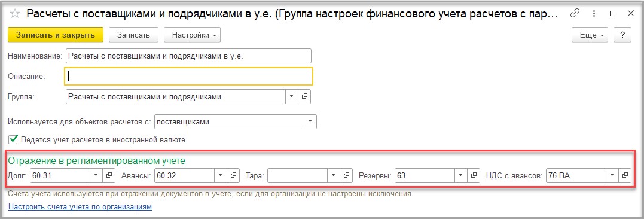Click the поставщиками value field
This screenshot has width=644, height=219.
point(229,121)
